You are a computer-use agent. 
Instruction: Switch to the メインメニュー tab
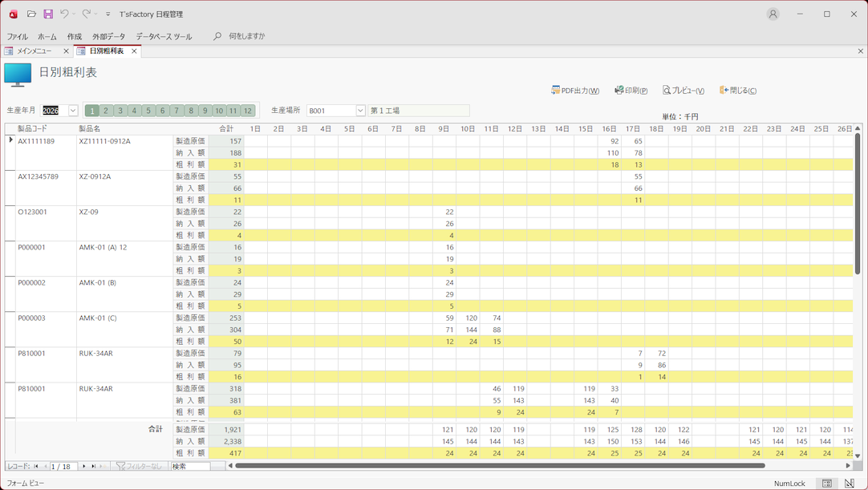coord(34,51)
